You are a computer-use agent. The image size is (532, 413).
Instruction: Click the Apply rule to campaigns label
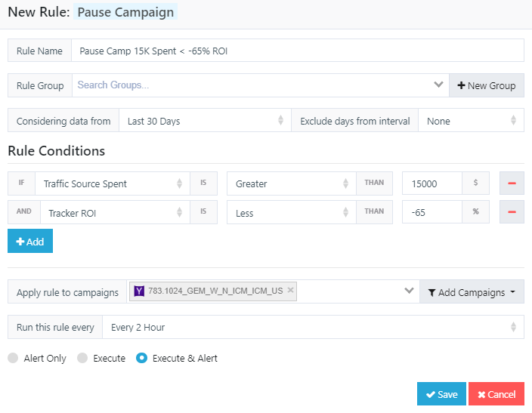pos(67,292)
